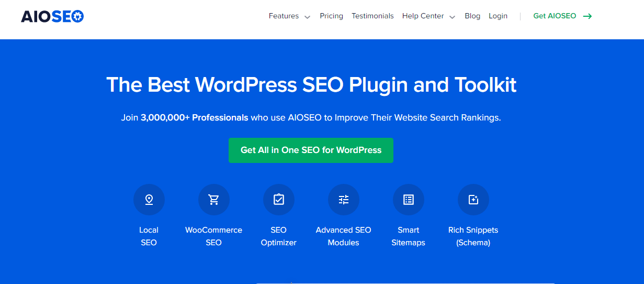Click the Advanced SEO Modules sliders icon
644x284 pixels.
344,200
